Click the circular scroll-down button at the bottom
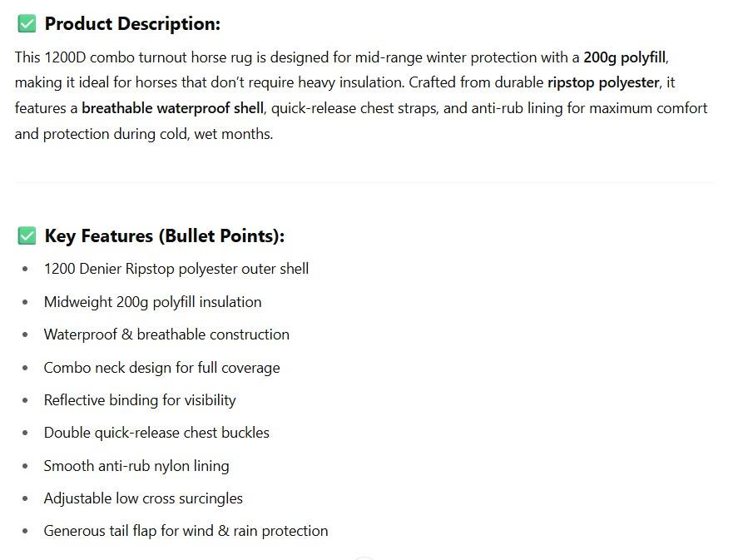The image size is (753, 560). 364,557
